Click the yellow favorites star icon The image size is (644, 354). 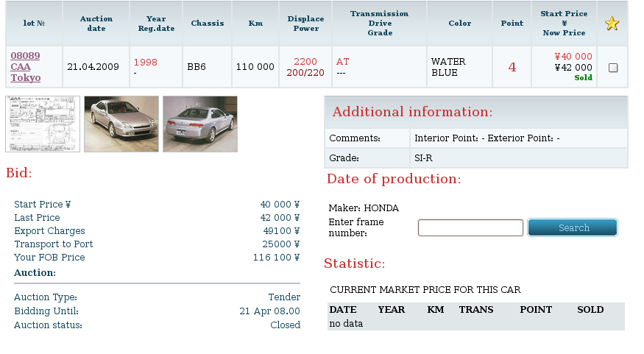(612, 24)
